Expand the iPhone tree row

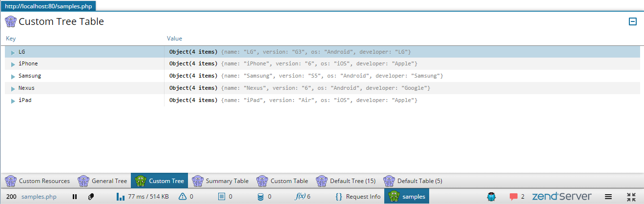pos(13,64)
